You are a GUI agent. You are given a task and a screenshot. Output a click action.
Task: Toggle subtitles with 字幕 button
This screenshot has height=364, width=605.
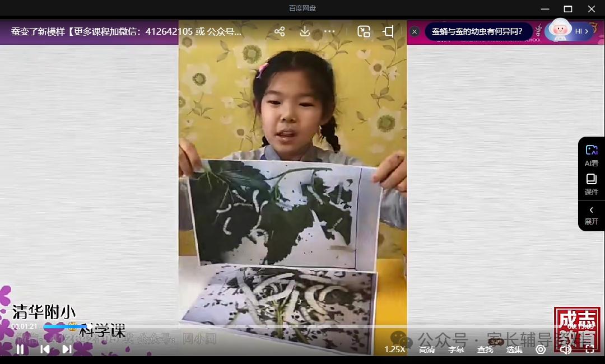pyautogui.click(x=456, y=349)
